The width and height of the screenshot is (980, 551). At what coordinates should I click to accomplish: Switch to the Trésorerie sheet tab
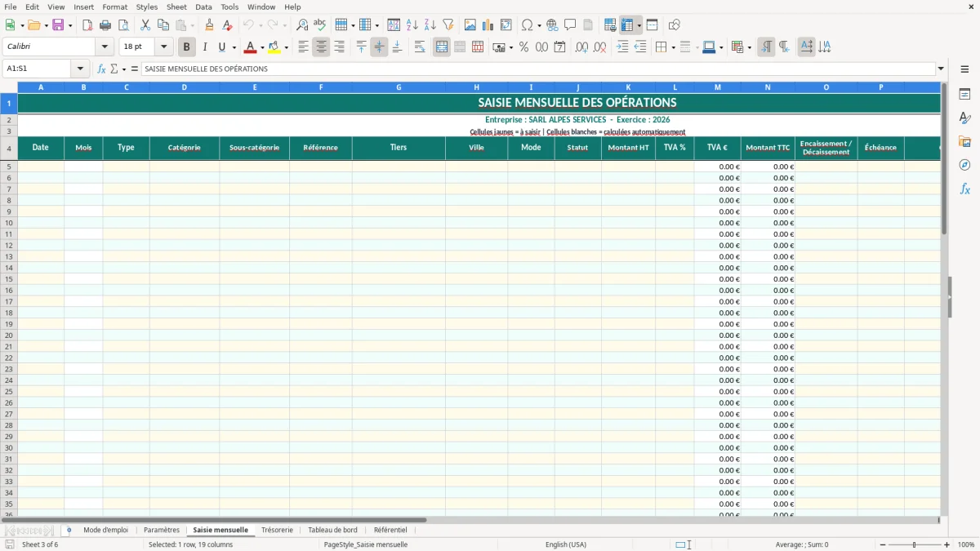click(x=277, y=530)
